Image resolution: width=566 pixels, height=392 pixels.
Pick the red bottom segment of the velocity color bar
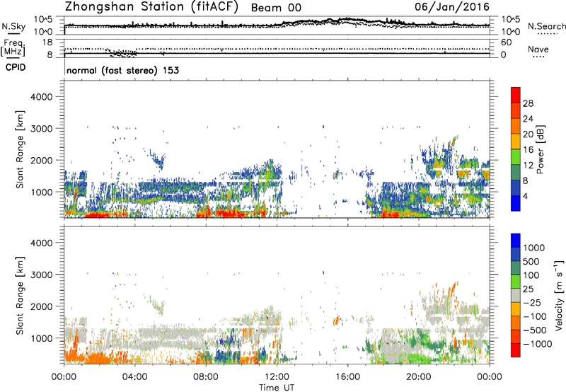[516, 350]
